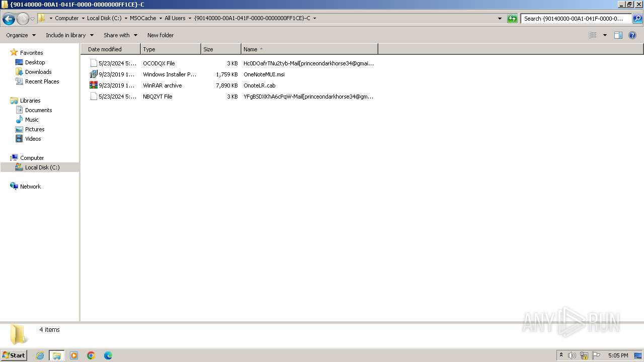Select Libraries in navigation pane

[x=30, y=101]
